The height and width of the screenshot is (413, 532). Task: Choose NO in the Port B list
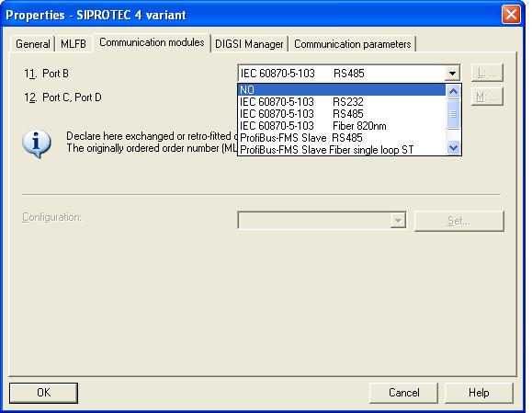pyautogui.click(x=342, y=90)
